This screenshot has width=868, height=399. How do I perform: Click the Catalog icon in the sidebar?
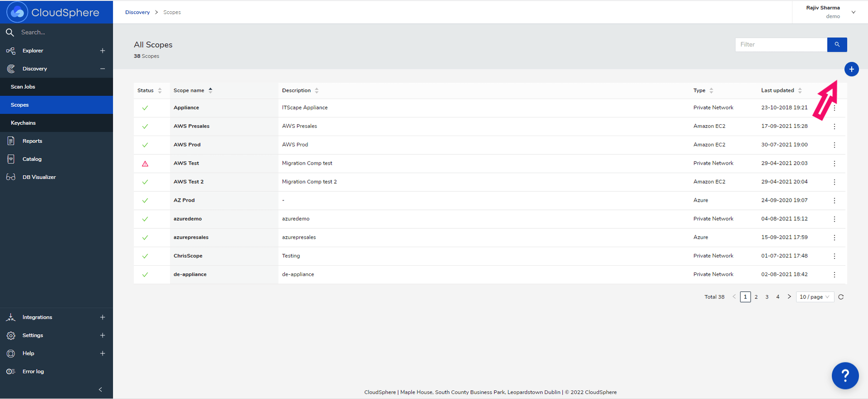pyautogui.click(x=11, y=159)
